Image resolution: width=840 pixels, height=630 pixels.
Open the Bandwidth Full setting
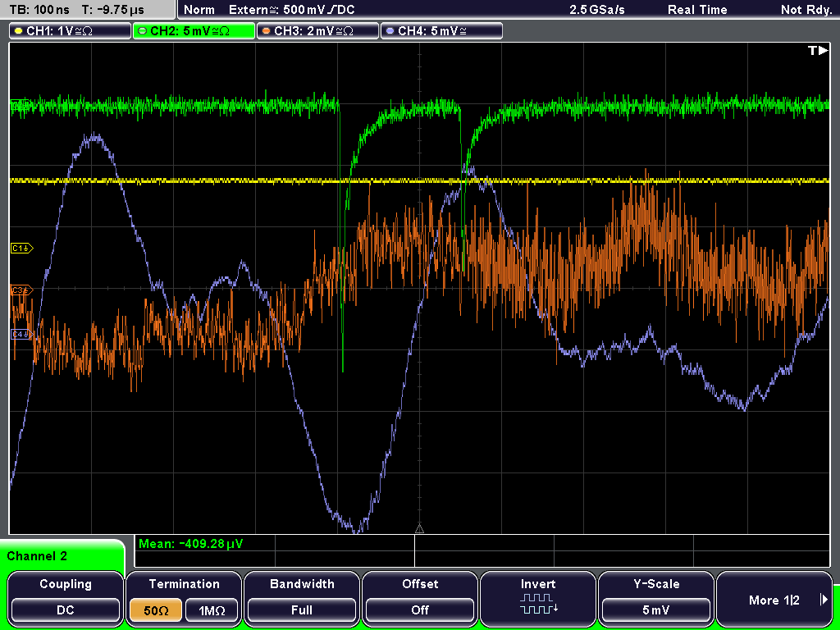click(x=302, y=610)
